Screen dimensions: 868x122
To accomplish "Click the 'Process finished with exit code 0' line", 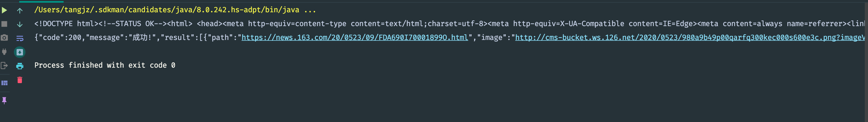I will (104, 65).
